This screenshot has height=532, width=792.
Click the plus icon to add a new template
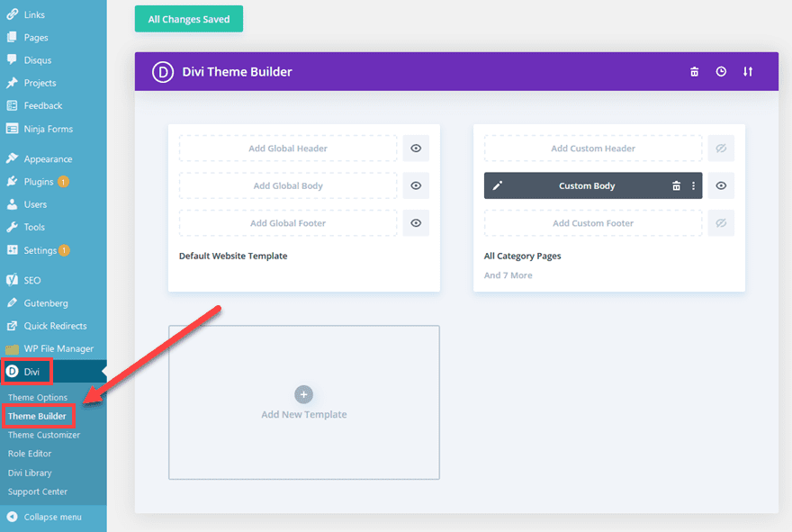[x=303, y=392]
